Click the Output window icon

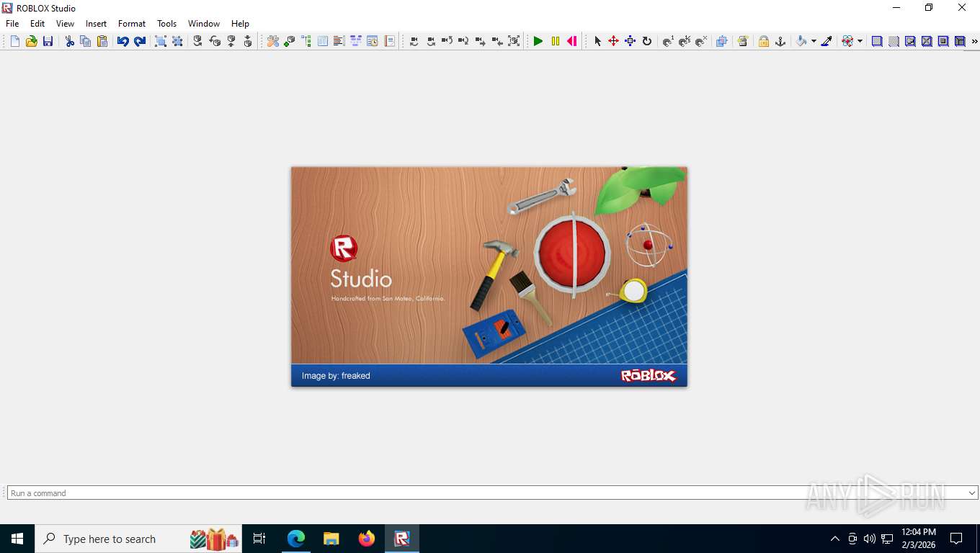[339, 41]
